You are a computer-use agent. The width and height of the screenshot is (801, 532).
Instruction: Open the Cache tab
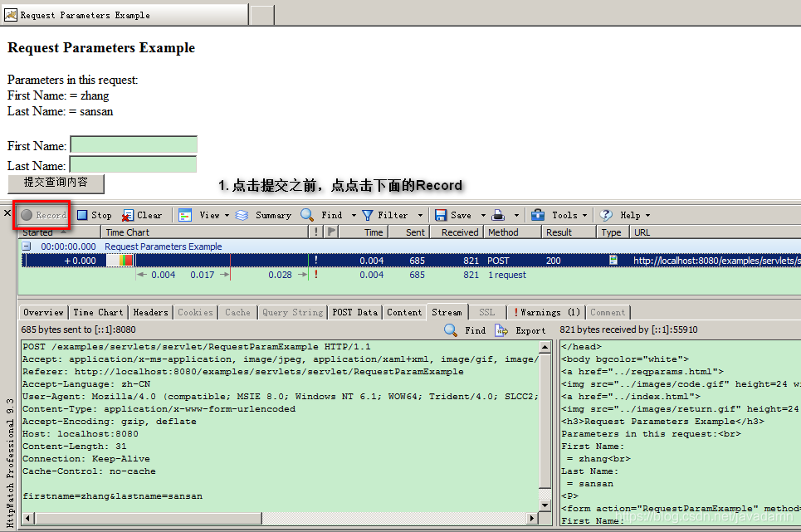(237, 312)
